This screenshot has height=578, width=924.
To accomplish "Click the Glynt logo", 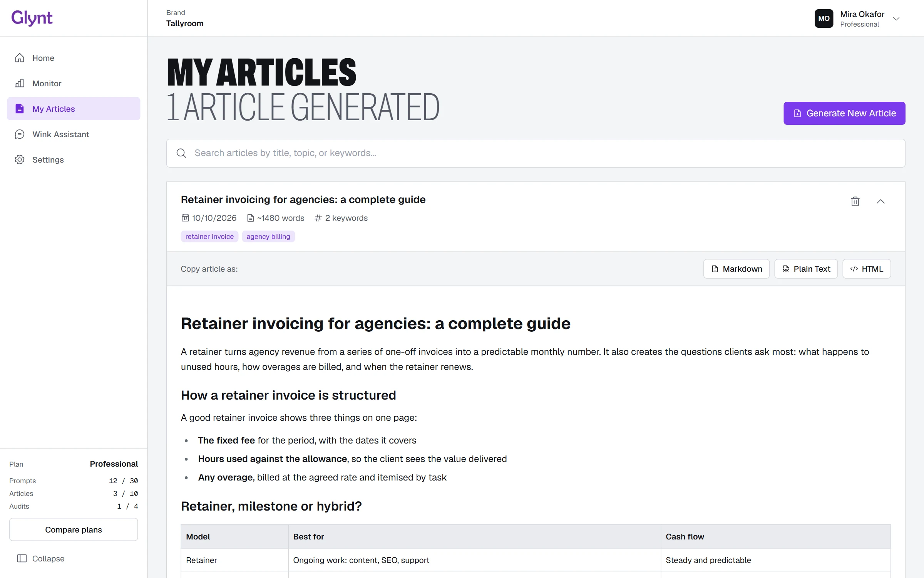I will point(32,18).
